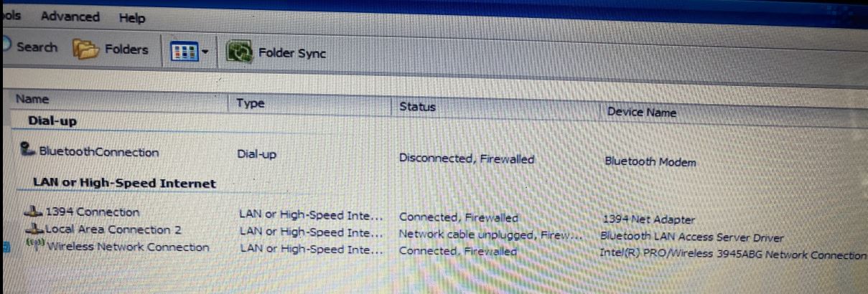Sort by the Type column header
The width and height of the screenshot is (868, 294).
click(x=251, y=103)
